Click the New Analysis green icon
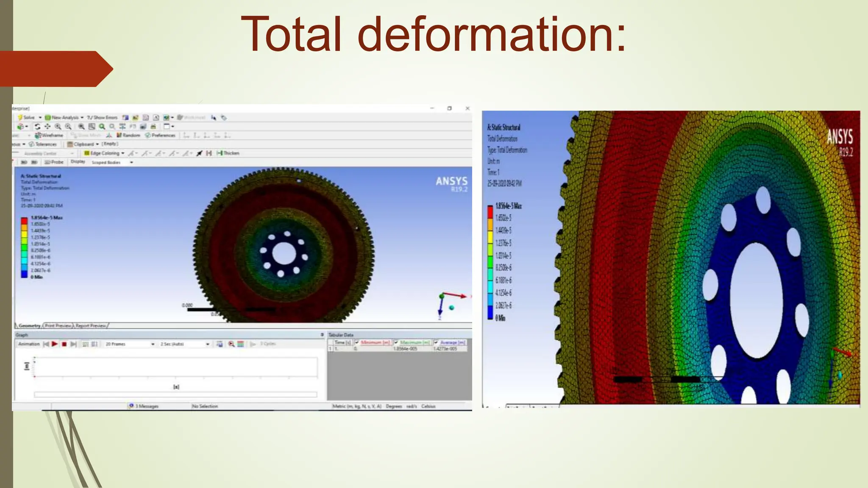868x488 pixels. pyautogui.click(x=47, y=117)
